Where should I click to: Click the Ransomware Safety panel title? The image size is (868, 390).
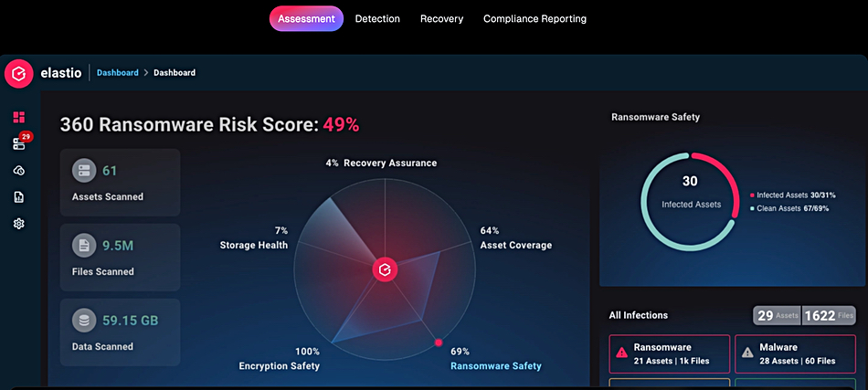[x=655, y=117]
